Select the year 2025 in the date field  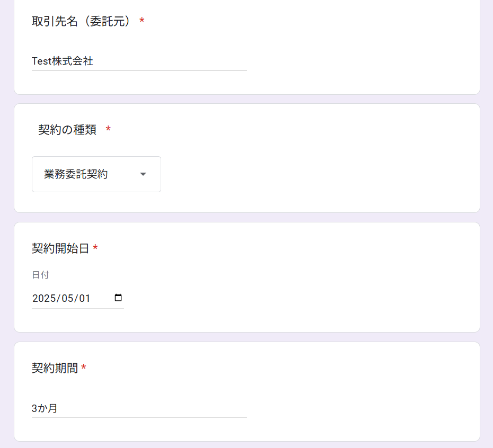point(45,298)
